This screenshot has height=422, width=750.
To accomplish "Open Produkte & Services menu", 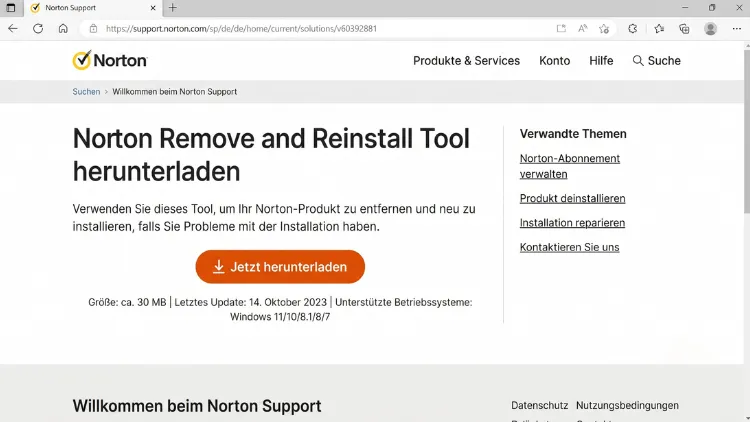I will [x=466, y=61].
